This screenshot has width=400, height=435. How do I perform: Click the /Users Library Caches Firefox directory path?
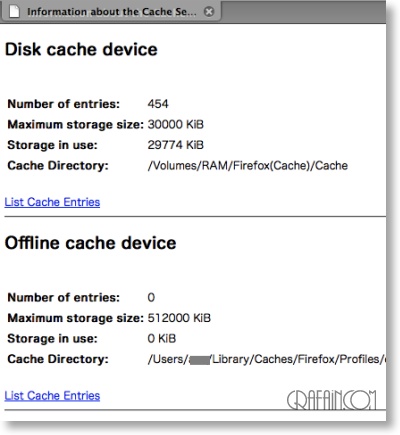pyautogui.click(x=267, y=359)
